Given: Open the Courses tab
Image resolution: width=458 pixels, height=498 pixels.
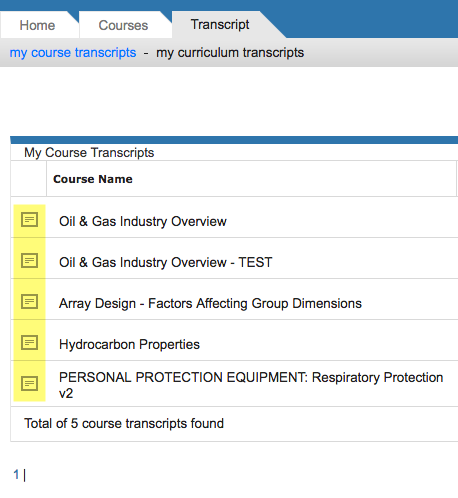Looking at the screenshot, I should tap(123, 25).
